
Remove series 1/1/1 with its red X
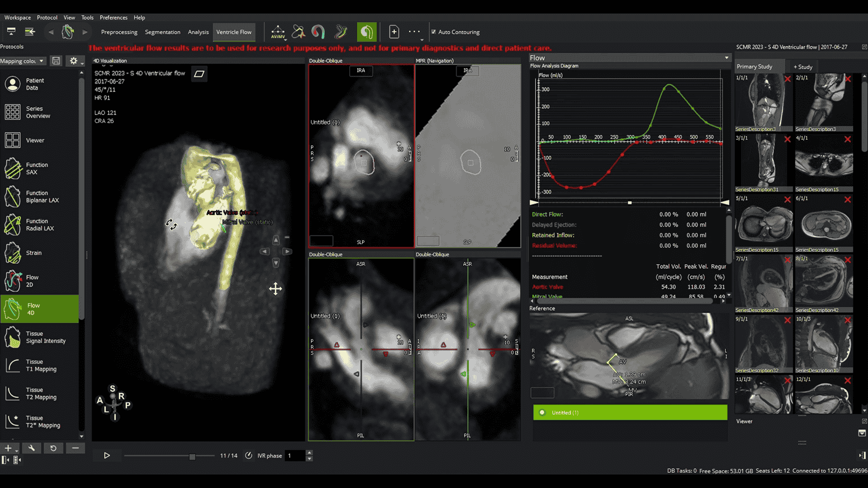(x=787, y=79)
